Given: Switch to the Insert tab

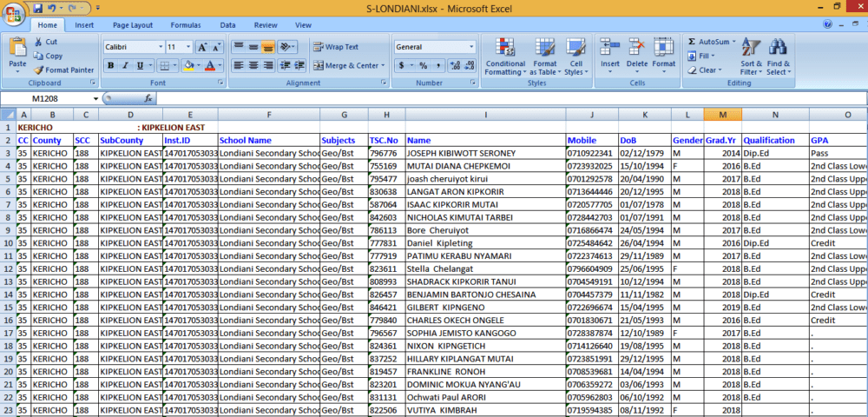Looking at the screenshot, I should point(84,25).
